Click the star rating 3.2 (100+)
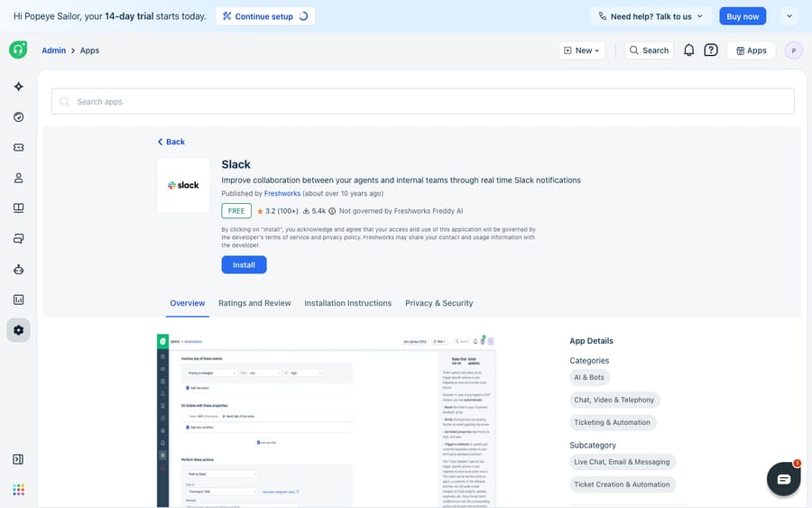The image size is (812, 508). pos(278,211)
